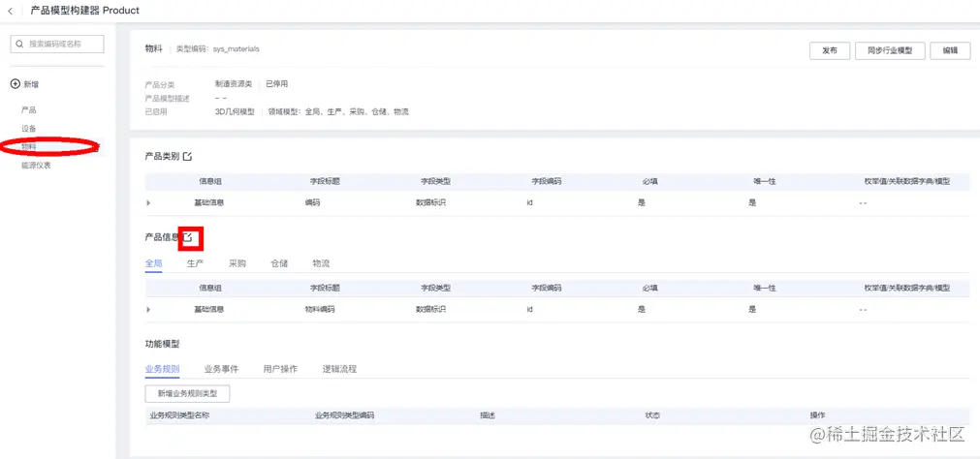Screen dimensions: 980x459
Task: Select 产品 in the sidebar list
Action: click(x=29, y=110)
